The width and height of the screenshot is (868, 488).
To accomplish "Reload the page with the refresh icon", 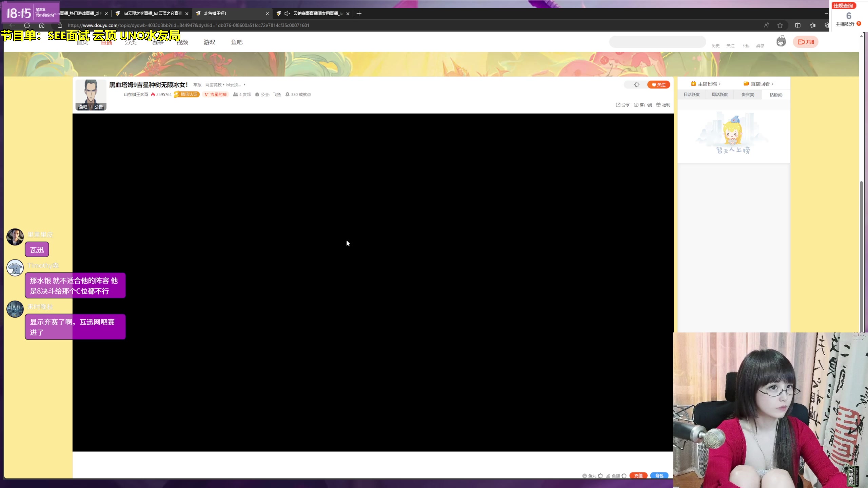I will click(27, 25).
